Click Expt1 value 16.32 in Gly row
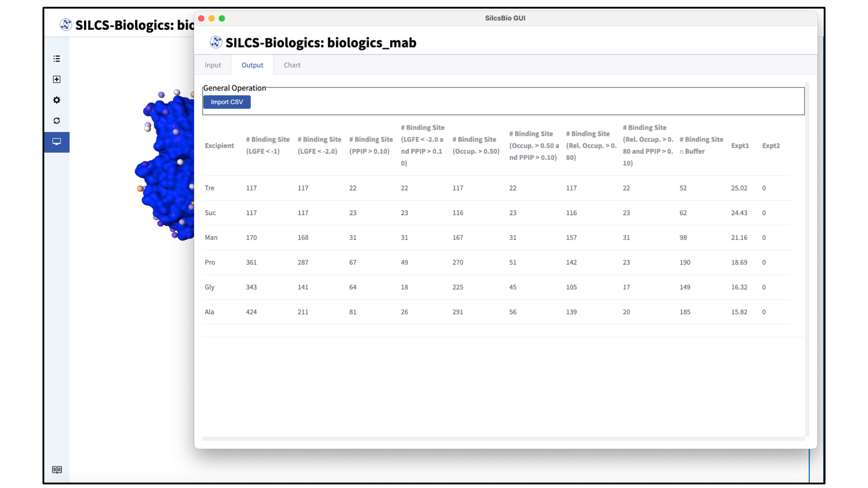 coord(739,287)
